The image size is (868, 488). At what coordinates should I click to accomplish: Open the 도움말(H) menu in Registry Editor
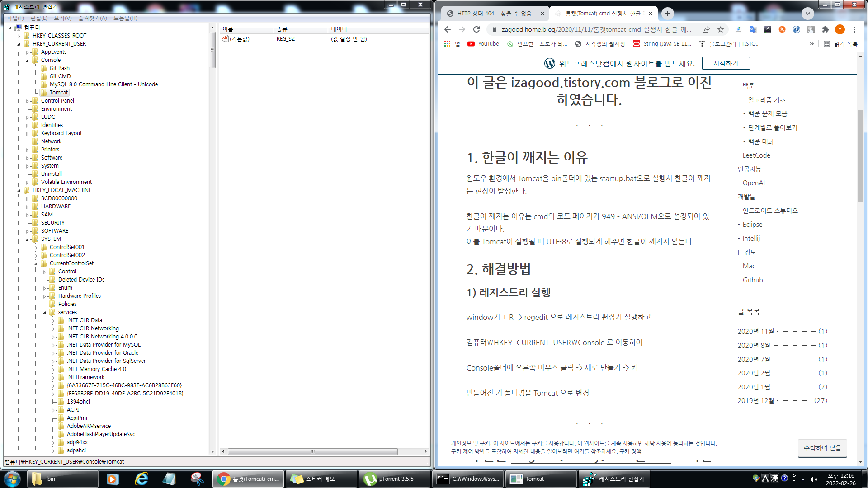click(125, 18)
